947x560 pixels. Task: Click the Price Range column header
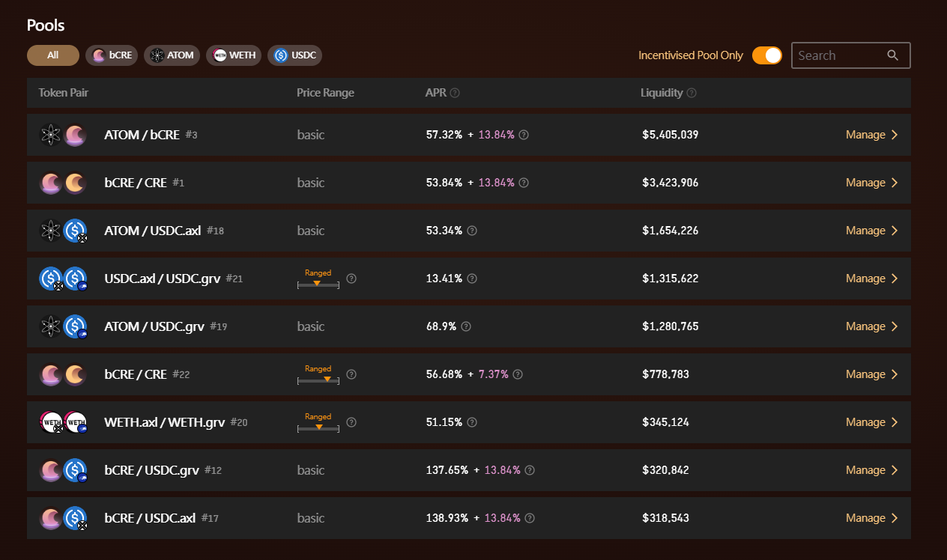click(x=325, y=93)
